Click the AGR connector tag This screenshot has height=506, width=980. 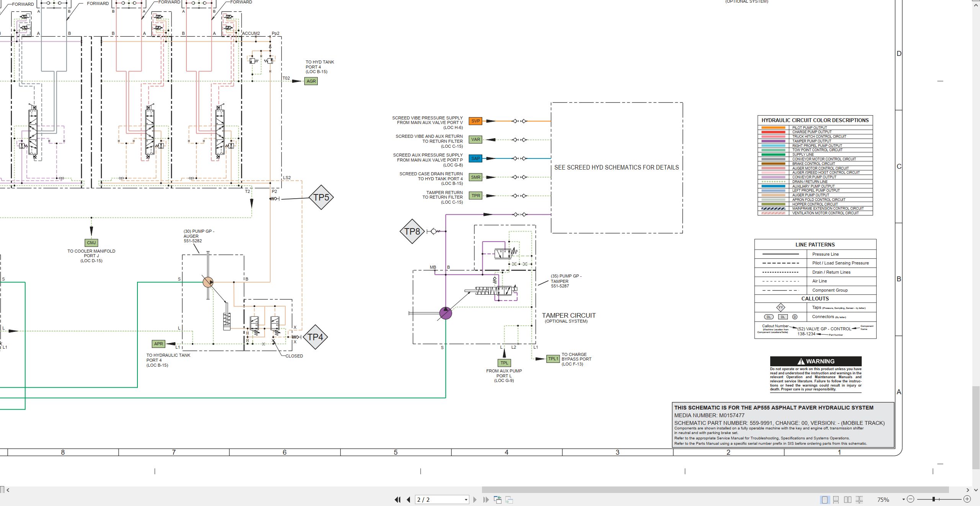coord(311,81)
